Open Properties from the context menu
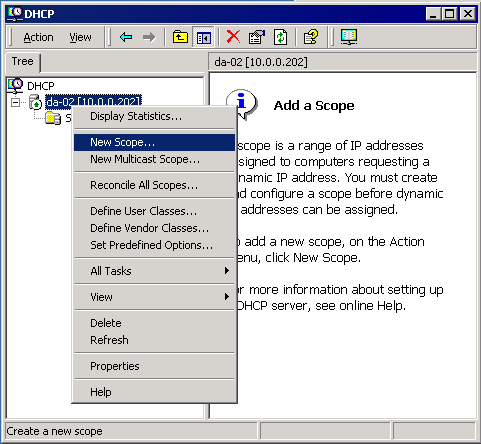481x444 pixels. 154,366
